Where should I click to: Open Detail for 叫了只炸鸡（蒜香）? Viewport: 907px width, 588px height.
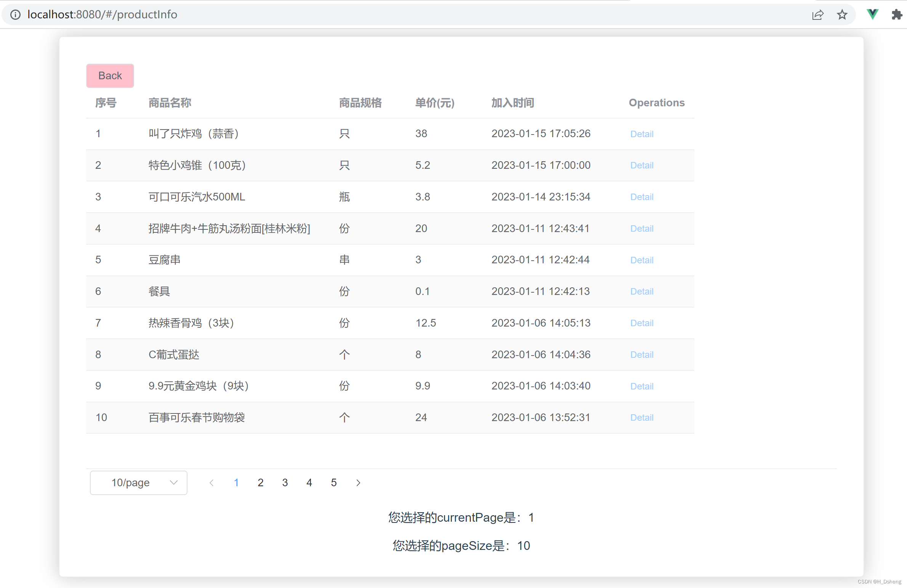click(x=642, y=134)
